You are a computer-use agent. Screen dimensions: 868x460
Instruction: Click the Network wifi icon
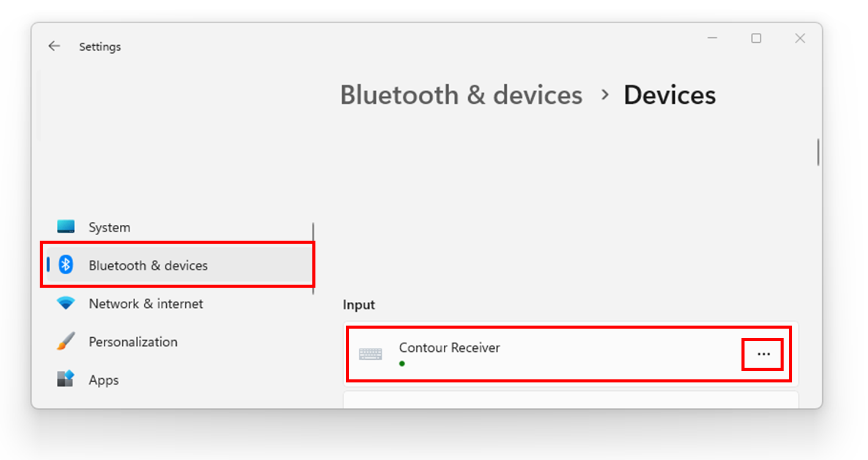click(65, 303)
